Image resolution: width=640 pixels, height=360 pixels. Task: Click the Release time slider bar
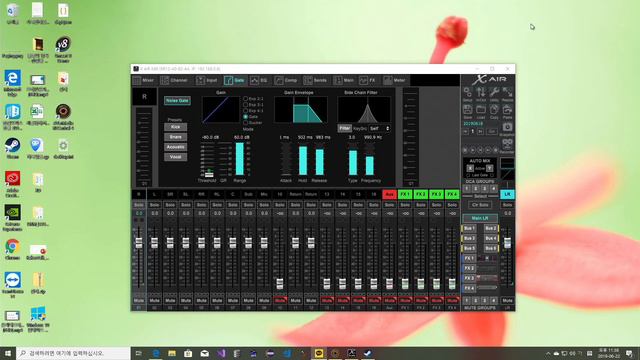[320, 160]
